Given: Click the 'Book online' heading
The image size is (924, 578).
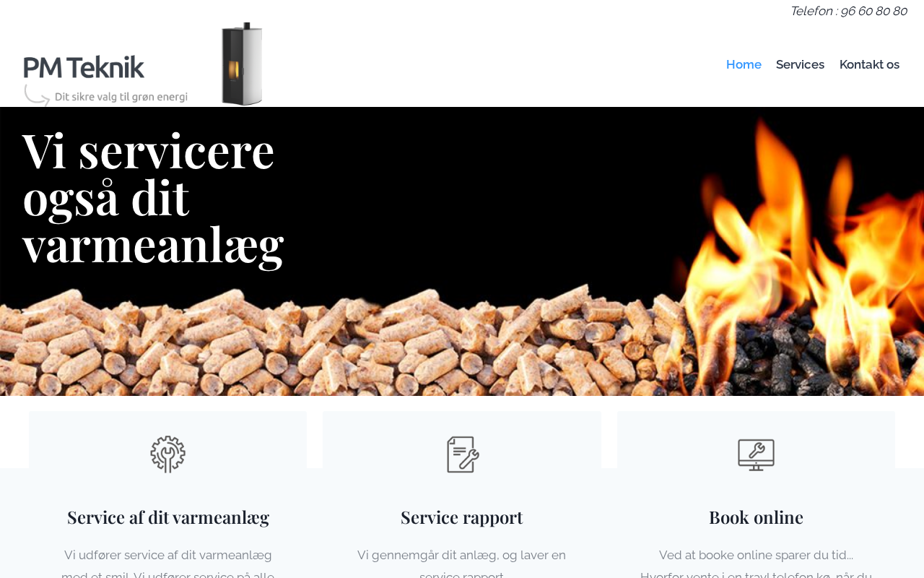Looking at the screenshot, I should tap(756, 517).
